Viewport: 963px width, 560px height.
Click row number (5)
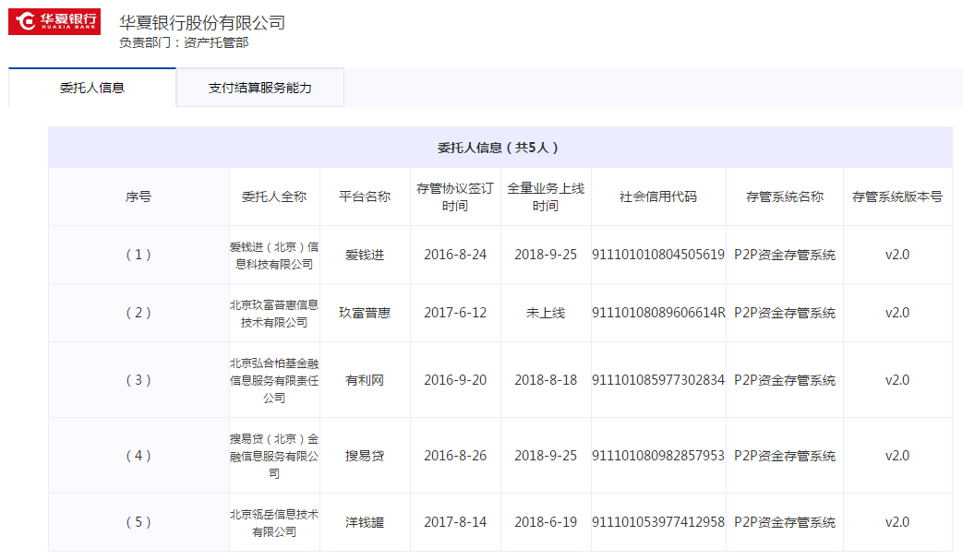coord(138,522)
